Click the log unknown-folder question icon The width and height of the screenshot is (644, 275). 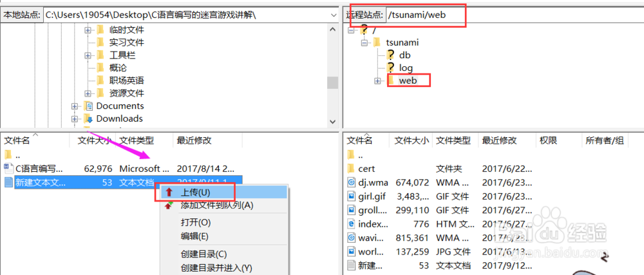coord(391,68)
